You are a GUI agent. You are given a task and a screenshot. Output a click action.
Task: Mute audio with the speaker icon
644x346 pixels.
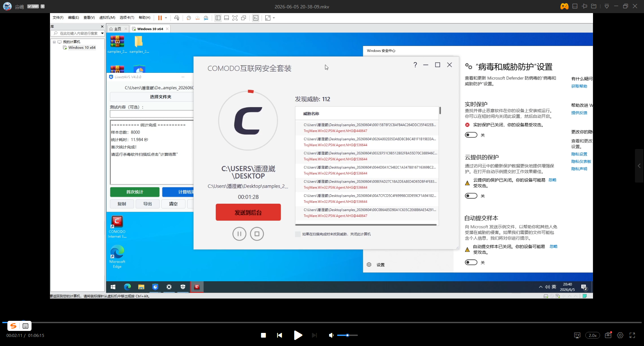point(331,335)
